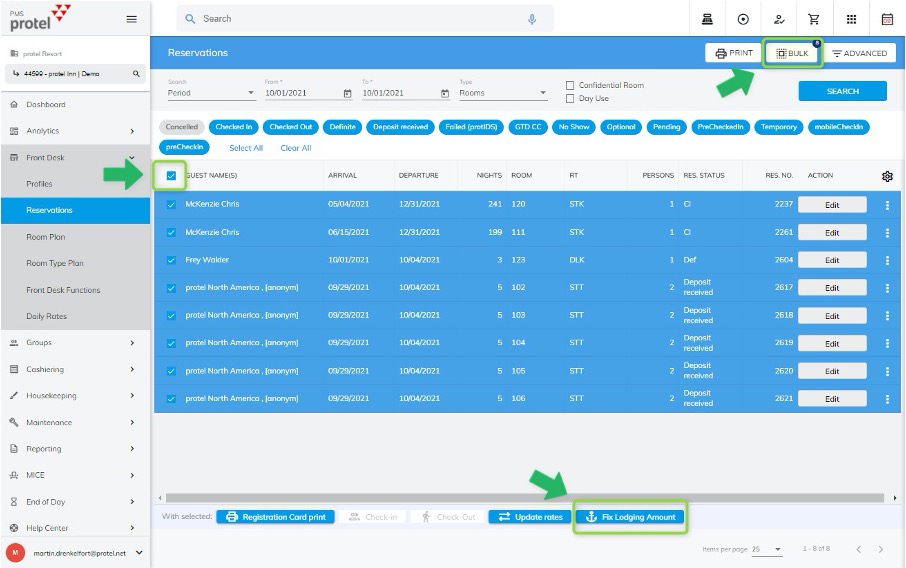Go to next page arrow
The width and height of the screenshot is (906, 568).
pyautogui.click(x=881, y=549)
